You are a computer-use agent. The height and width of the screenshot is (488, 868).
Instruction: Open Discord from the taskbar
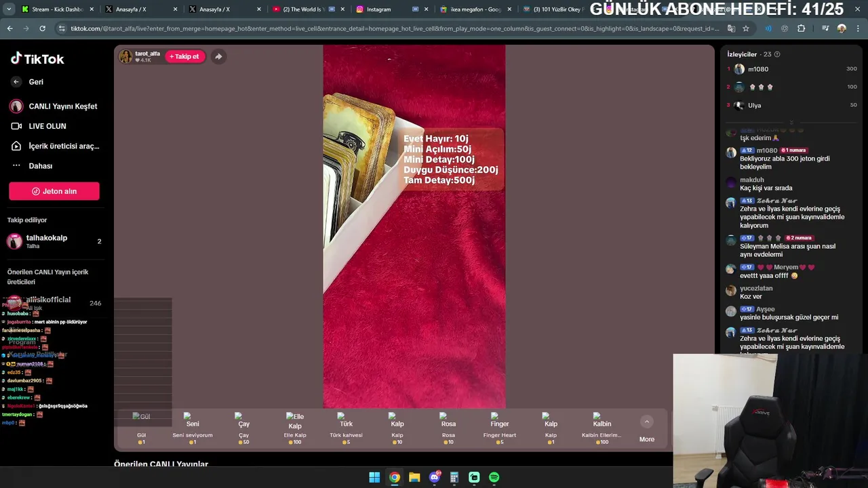[435, 477]
